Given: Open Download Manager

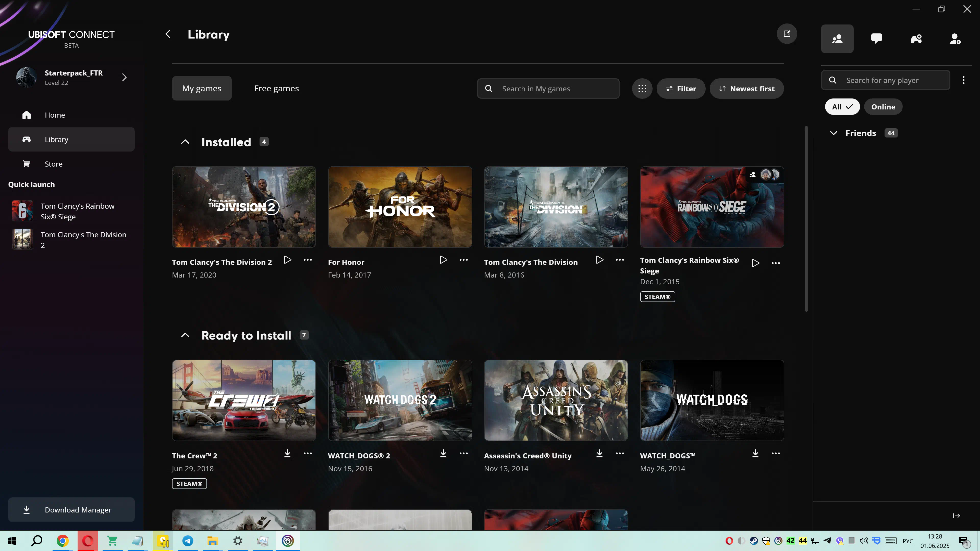Looking at the screenshot, I should point(71,510).
